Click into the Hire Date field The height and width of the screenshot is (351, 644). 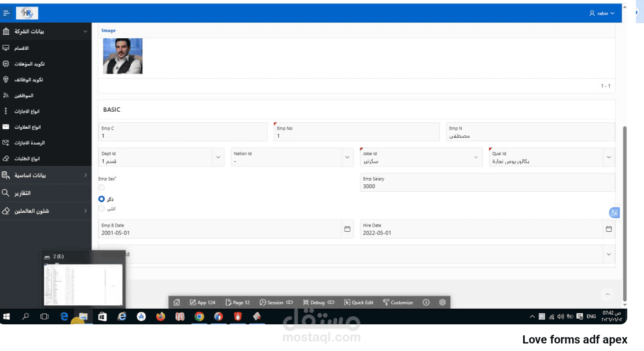[x=481, y=229]
